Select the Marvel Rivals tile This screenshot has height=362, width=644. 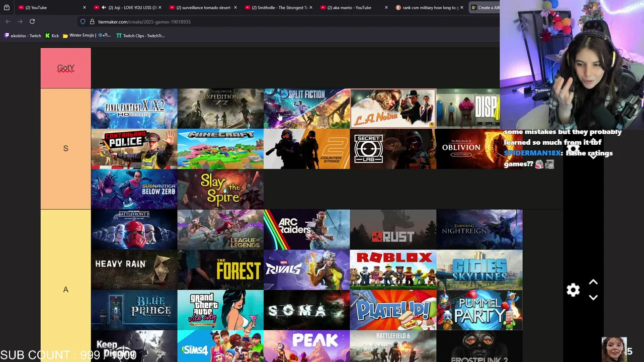(307, 270)
